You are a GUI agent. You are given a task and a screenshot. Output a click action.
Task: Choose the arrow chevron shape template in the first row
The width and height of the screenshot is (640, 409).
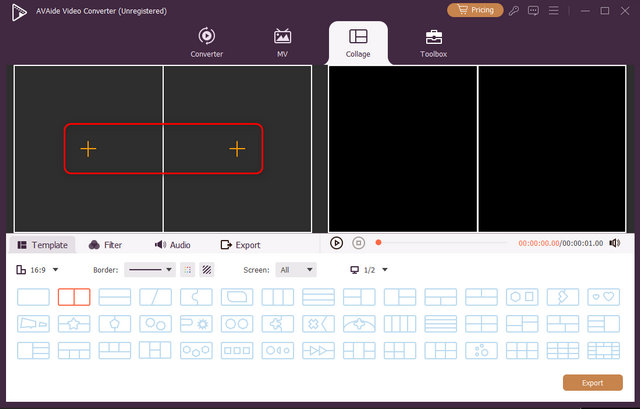point(563,297)
